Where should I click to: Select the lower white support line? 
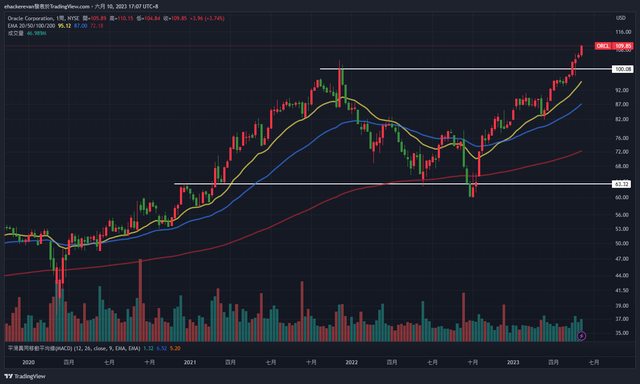(393, 184)
